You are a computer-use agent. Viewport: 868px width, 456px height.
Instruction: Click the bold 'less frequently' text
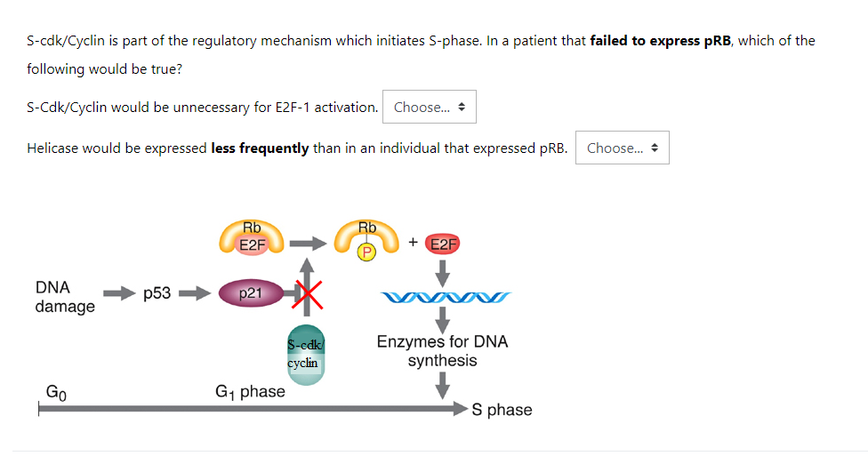pos(261,148)
